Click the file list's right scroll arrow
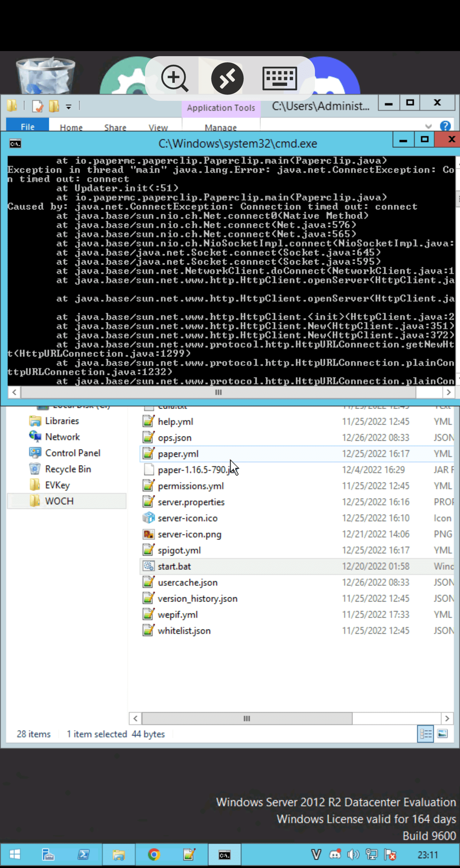This screenshot has width=460, height=868. 447,718
